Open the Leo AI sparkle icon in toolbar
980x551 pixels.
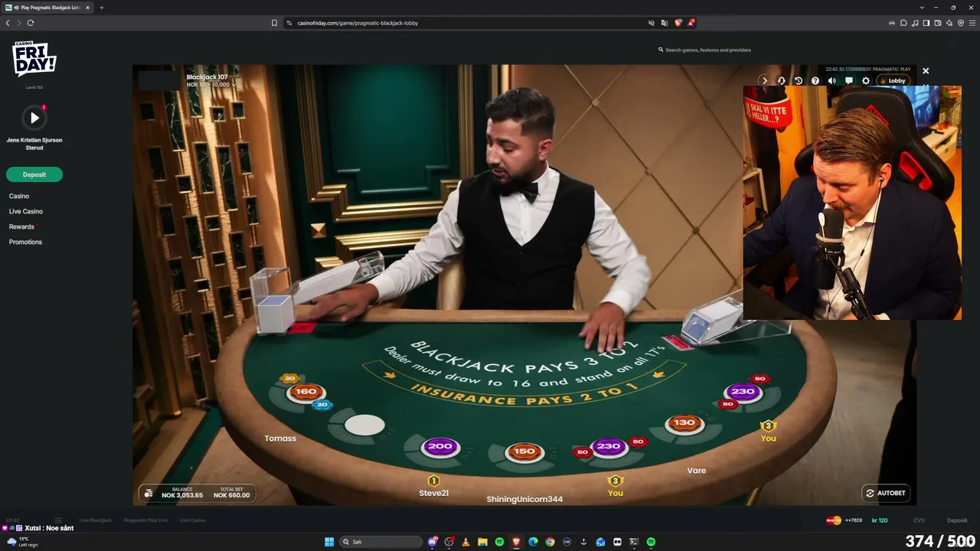click(x=949, y=23)
